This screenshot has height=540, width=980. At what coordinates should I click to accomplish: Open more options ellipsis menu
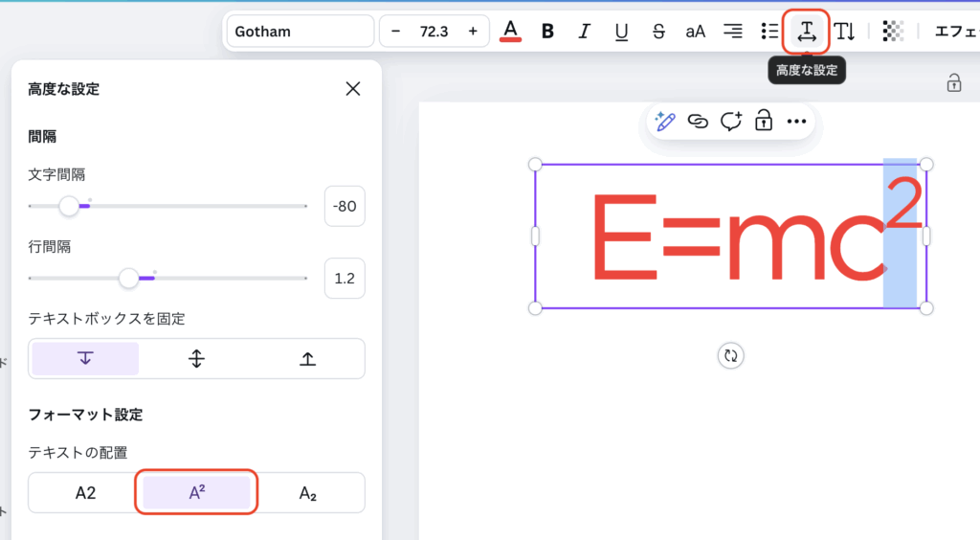pos(796,122)
